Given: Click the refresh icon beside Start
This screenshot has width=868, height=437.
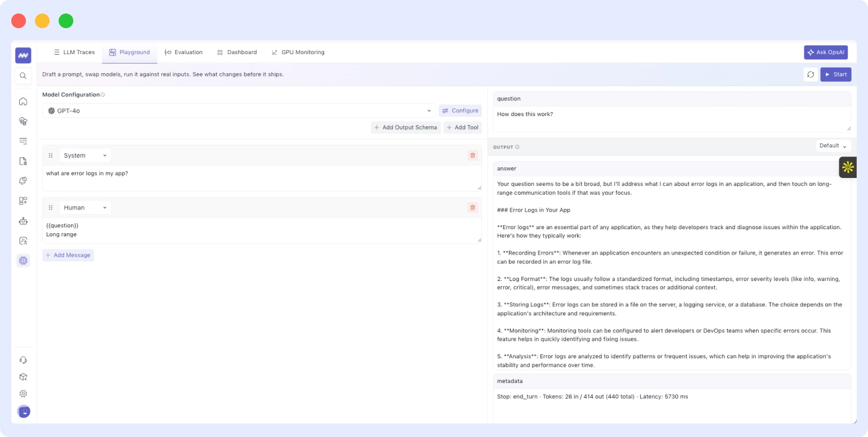Looking at the screenshot, I should click(811, 74).
